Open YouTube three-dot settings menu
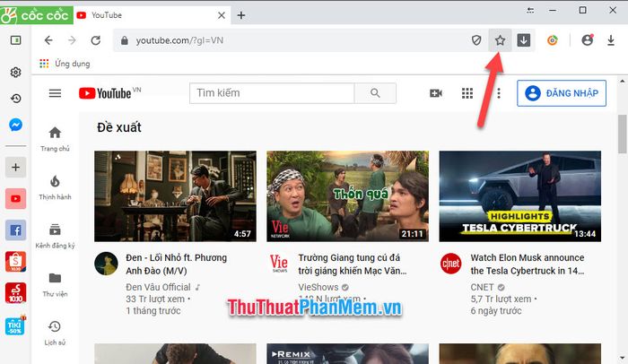Image resolution: width=628 pixels, height=364 pixels. [x=499, y=93]
